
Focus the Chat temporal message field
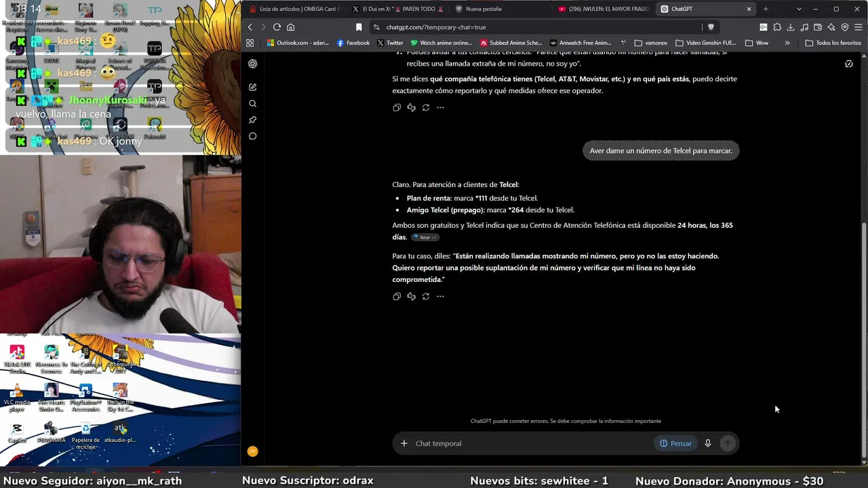(532, 443)
